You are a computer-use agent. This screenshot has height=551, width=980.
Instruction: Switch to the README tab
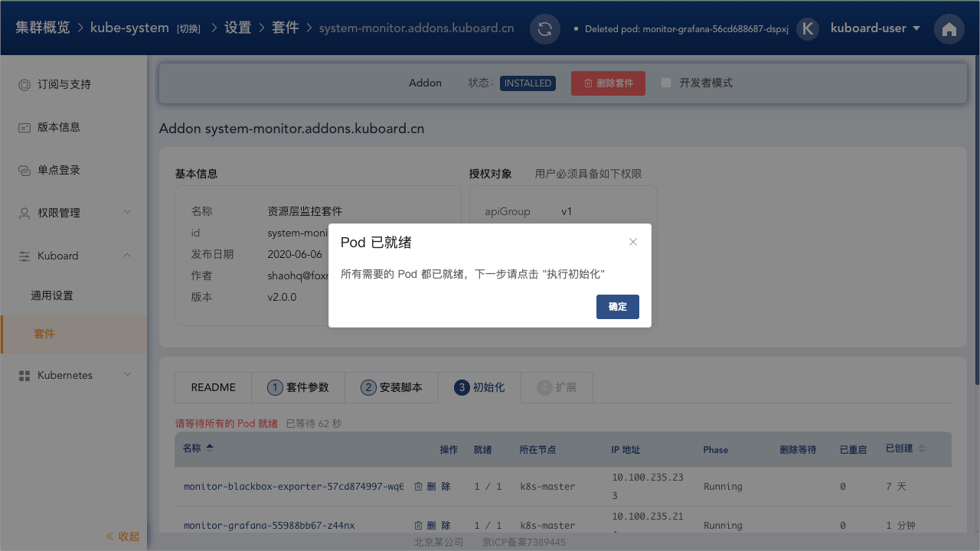tap(213, 387)
